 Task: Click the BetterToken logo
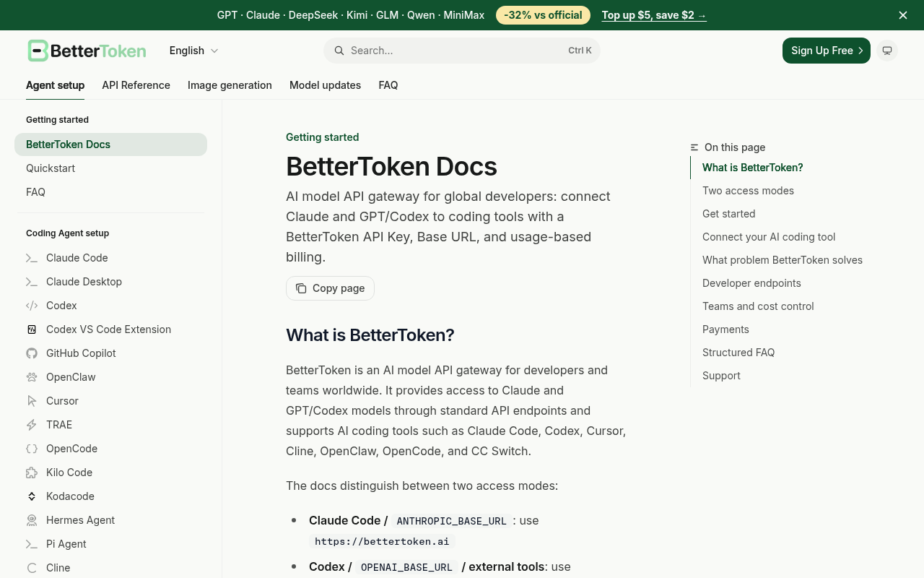point(87,51)
